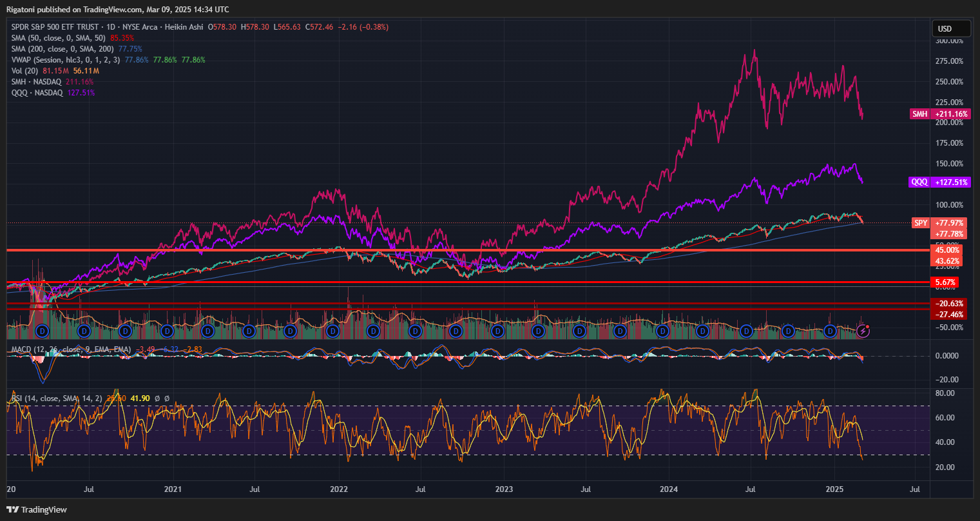
Task: Select the SMA 50 indicator legend
Action: click(x=59, y=38)
